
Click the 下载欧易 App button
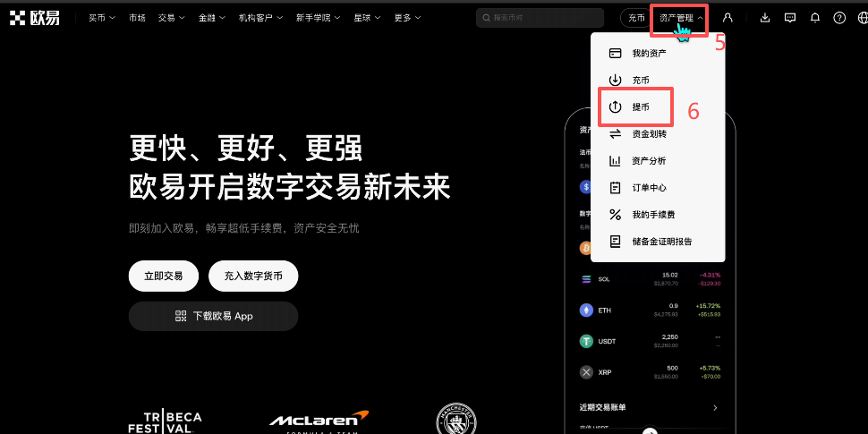(213, 316)
